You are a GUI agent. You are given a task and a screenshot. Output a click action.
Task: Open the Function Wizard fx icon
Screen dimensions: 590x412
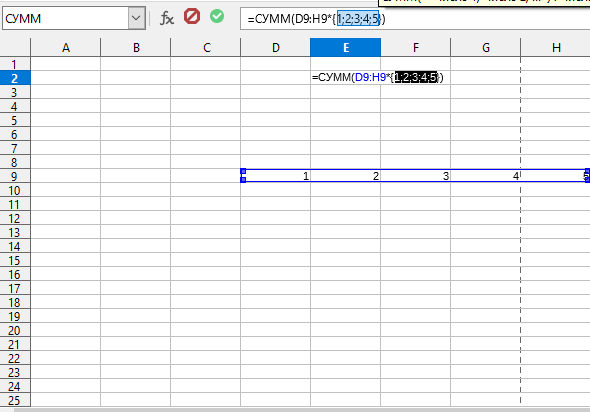(x=167, y=18)
